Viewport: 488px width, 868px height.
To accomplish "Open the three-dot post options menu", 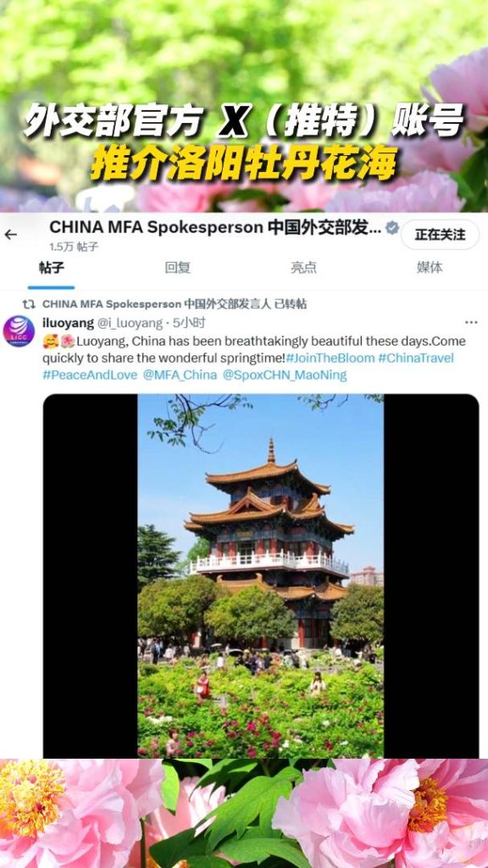I will 471,322.
